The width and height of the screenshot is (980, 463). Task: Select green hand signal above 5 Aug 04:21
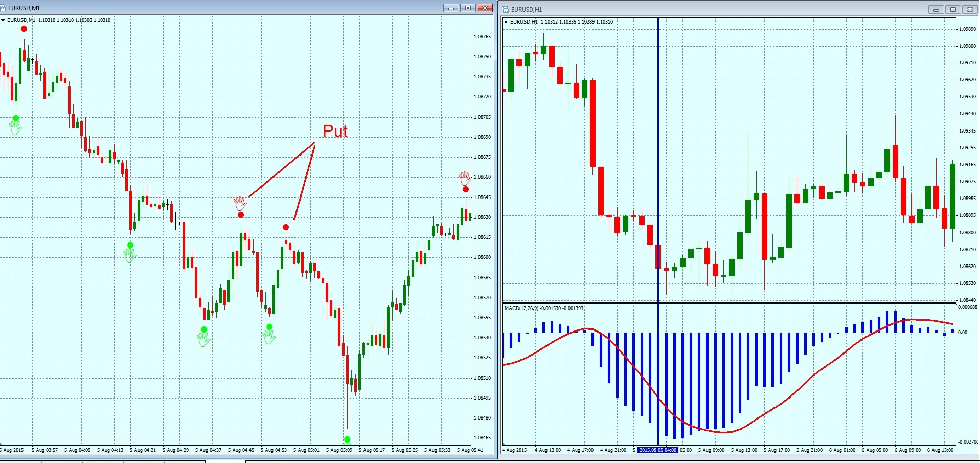point(130,255)
